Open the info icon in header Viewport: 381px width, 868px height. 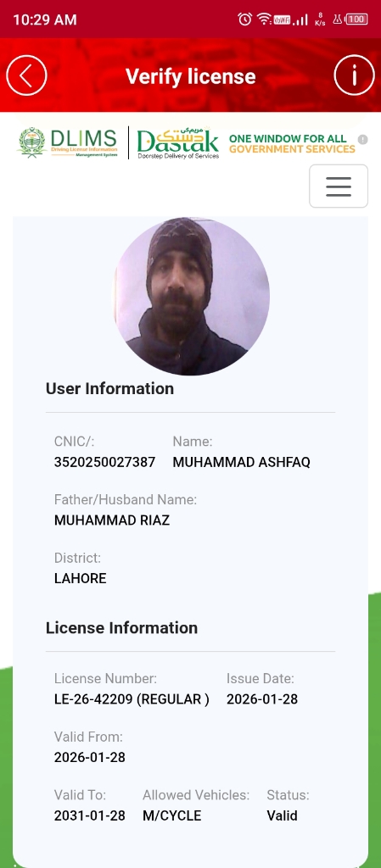[x=355, y=75]
